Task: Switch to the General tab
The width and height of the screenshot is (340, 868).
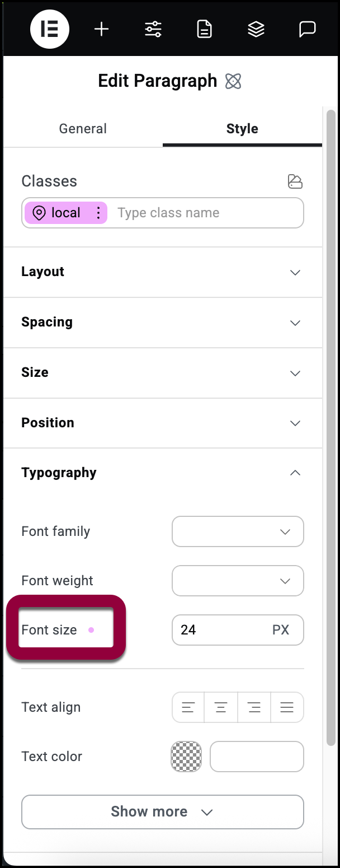Action: point(83,129)
